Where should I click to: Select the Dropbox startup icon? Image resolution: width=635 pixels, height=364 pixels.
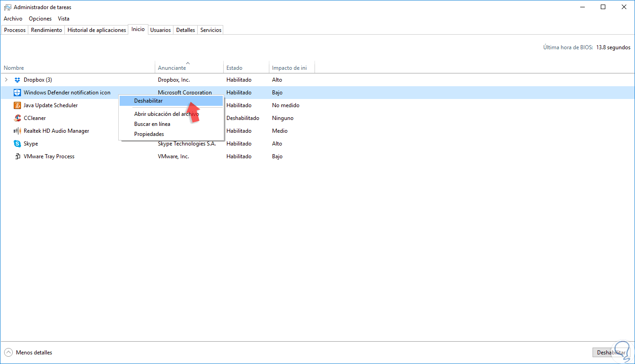(x=17, y=79)
